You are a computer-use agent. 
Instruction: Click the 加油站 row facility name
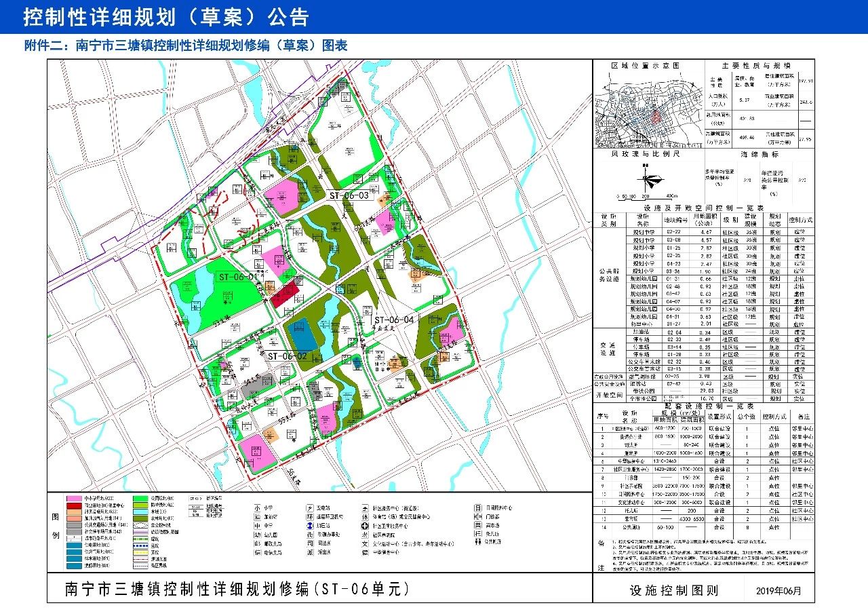(641, 332)
